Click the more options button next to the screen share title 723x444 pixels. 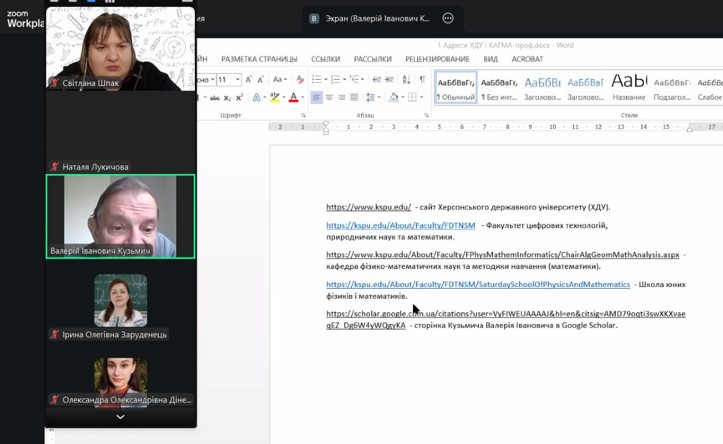[448, 18]
